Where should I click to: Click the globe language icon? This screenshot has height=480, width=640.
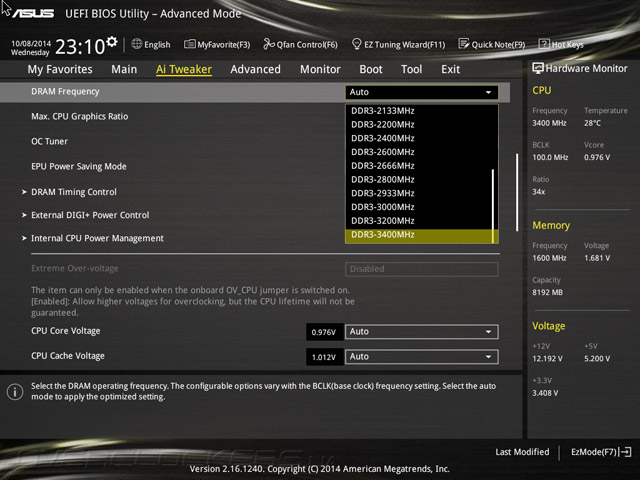click(137, 44)
